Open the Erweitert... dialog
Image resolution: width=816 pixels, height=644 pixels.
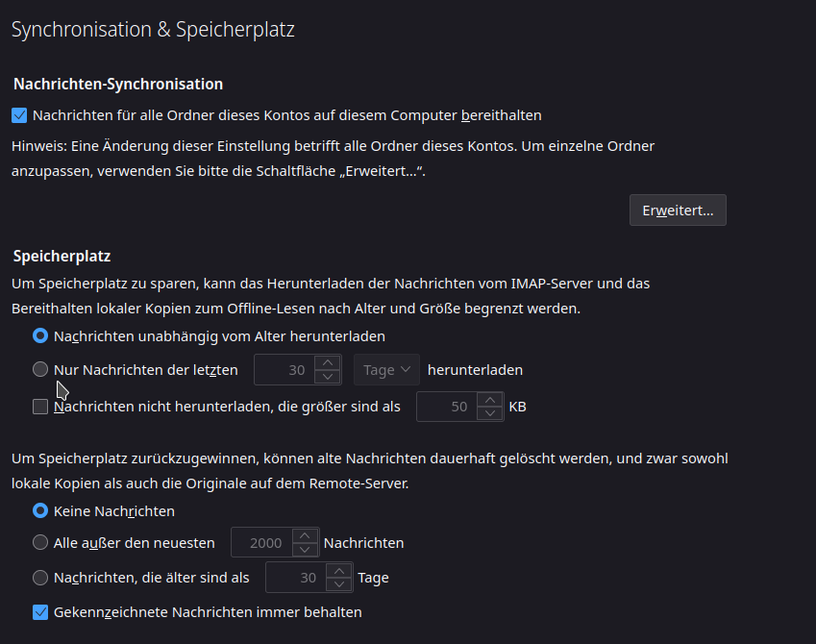678,211
